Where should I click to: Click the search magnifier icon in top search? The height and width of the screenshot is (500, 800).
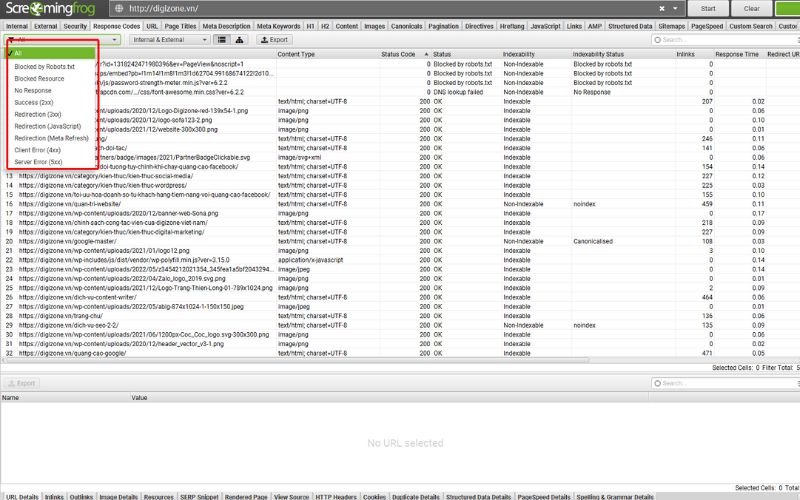657,39
